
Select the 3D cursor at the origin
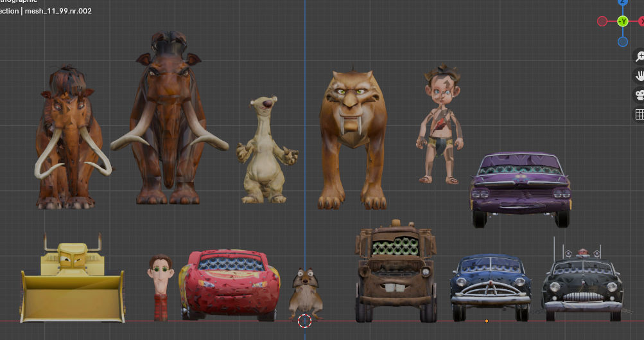click(x=304, y=321)
